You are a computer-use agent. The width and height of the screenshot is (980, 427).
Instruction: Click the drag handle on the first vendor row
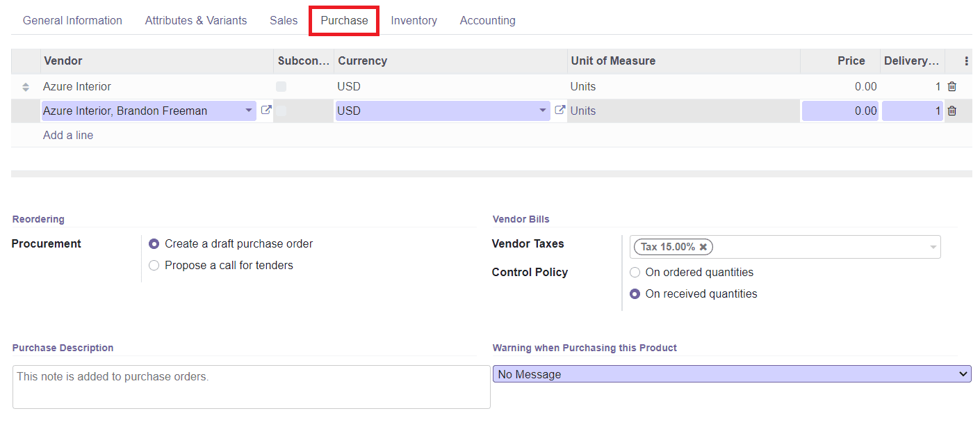click(x=25, y=86)
